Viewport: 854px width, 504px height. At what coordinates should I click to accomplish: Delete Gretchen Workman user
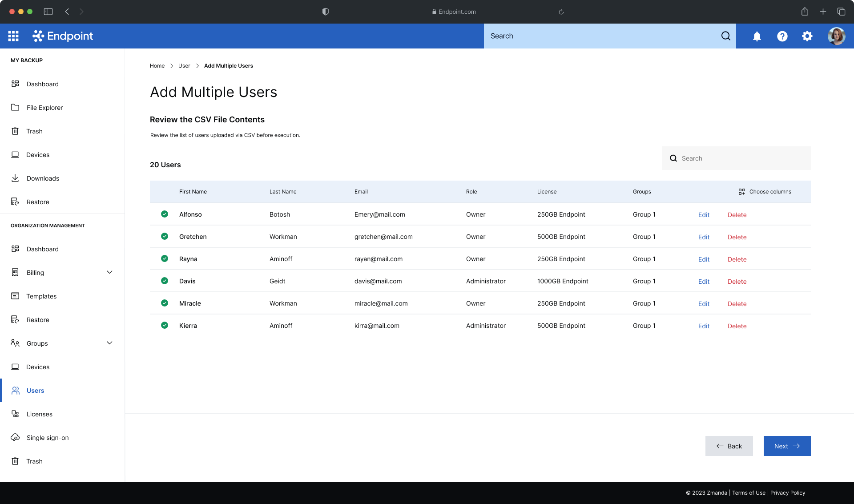coord(737,237)
